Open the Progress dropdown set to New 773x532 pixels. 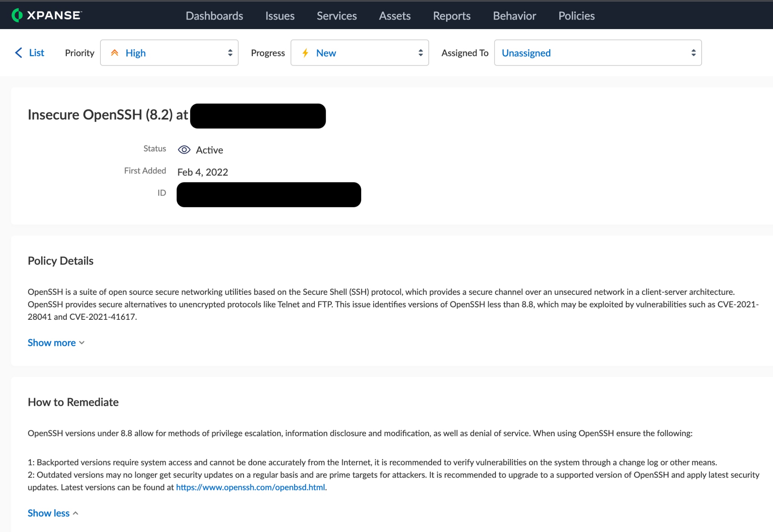point(360,52)
